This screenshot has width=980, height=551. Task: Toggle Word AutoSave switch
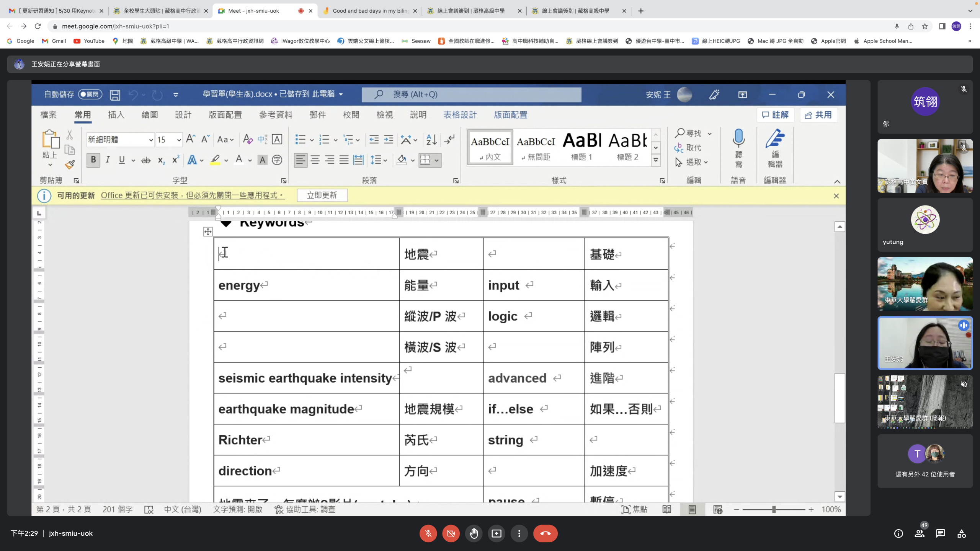pos(90,94)
